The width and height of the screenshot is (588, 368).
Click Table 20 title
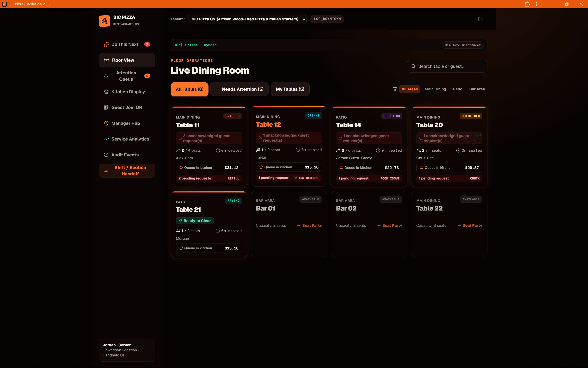point(430,125)
